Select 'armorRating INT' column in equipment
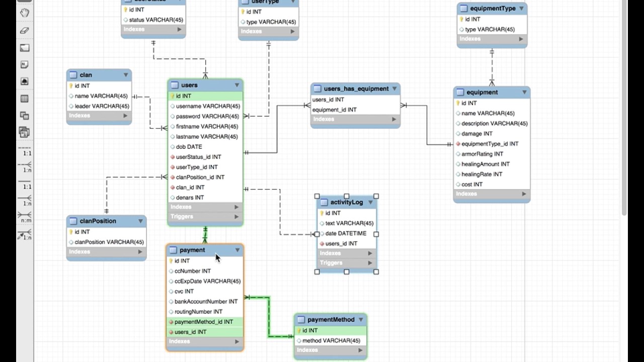The image size is (644, 362). (492, 154)
